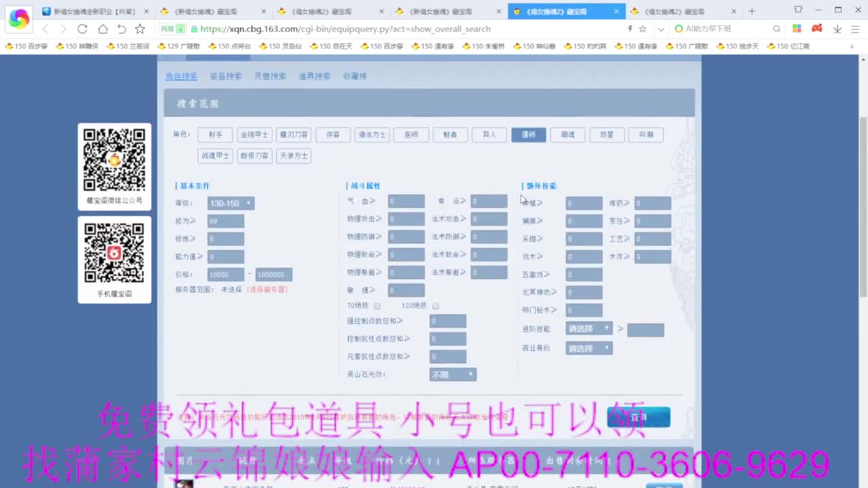Click the lightning speed-mode icon in address bar

[630, 29]
